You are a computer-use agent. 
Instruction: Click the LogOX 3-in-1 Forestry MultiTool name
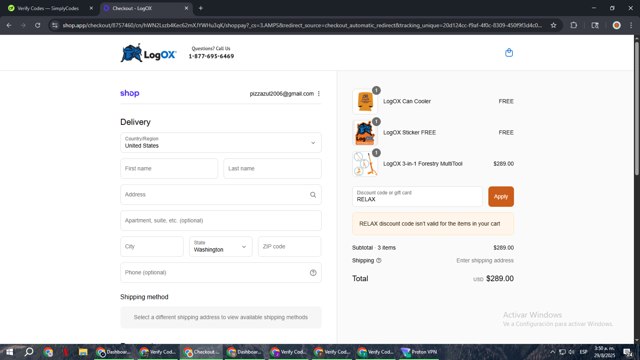pos(423,164)
